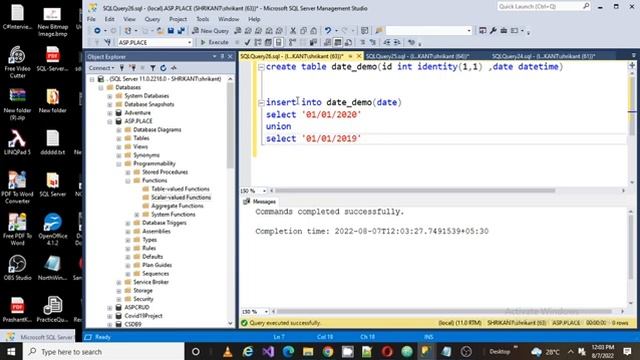Select the Covid19Project database
The height and width of the screenshot is (360, 640).
pyautogui.click(x=143, y=316)
